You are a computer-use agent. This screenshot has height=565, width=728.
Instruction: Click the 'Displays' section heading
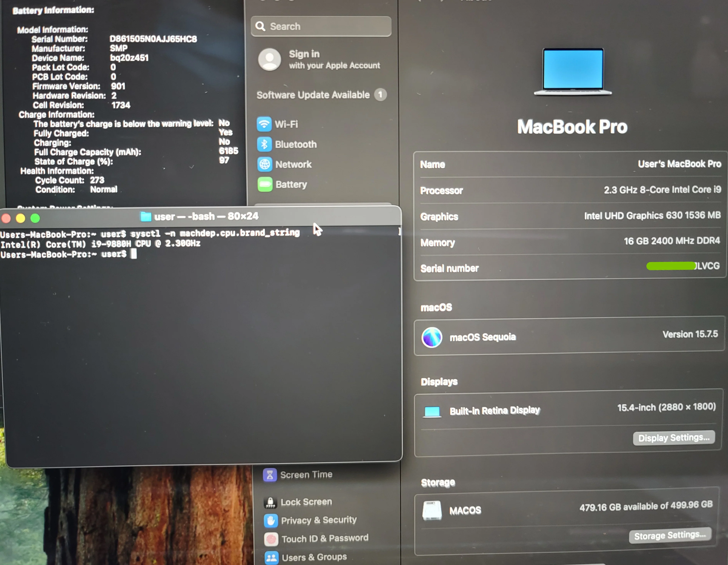[x=439, y=382]
